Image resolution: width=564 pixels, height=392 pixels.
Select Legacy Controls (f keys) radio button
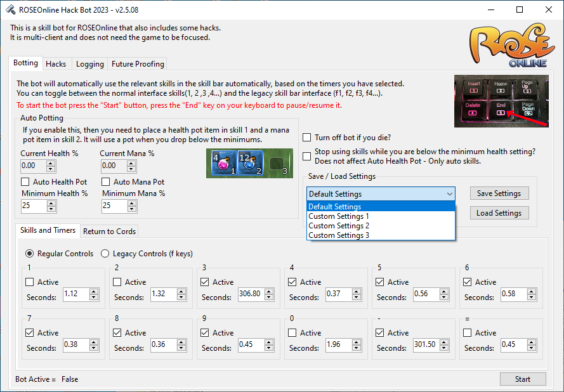tap(105, 254)
